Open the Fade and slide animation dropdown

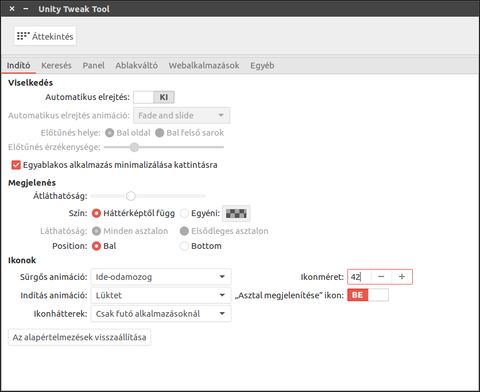click(182, 115)
